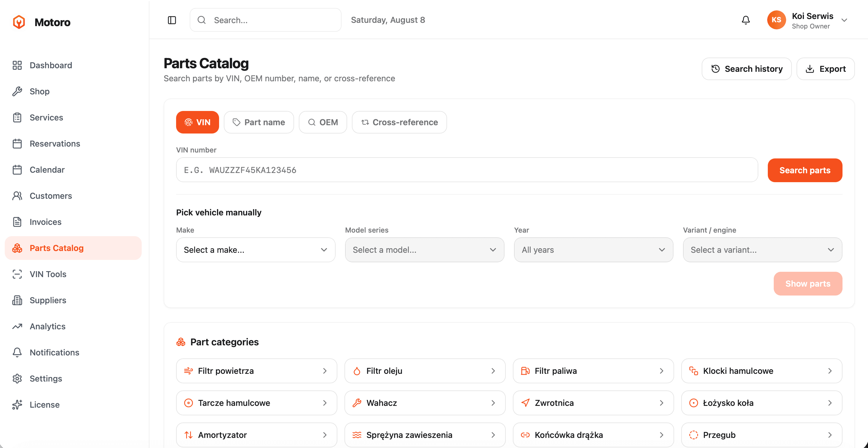
Task: Click the Customers people icon
Action: 17,196
